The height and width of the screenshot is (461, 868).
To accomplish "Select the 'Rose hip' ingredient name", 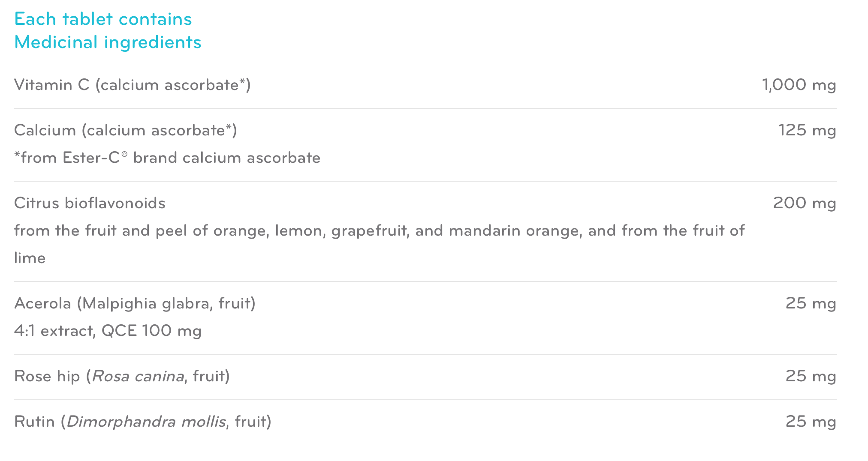I will click(x=47, y=376).
